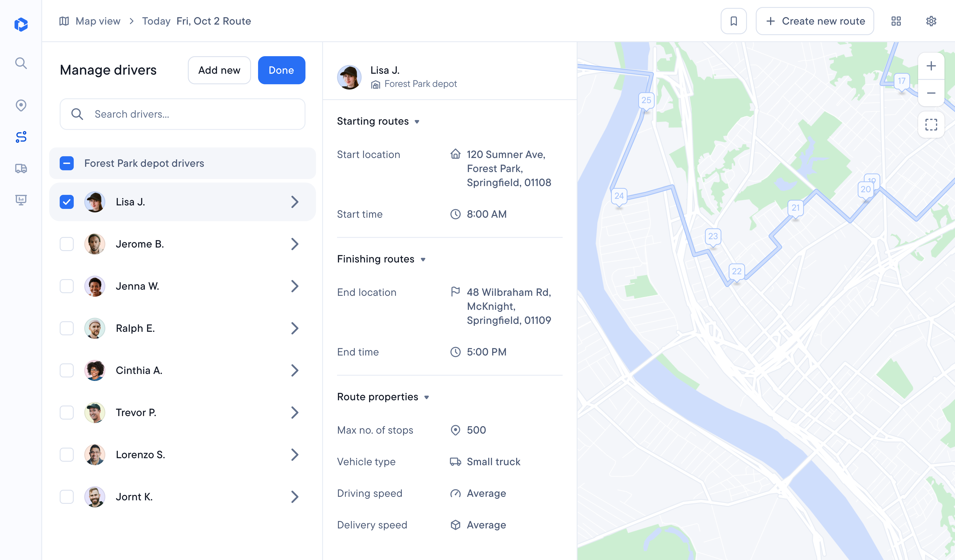Image resolution: width=955 pixels, height=560 pixels.
Task: Expand Ralph E. details chevron
Action: [295, 328]
